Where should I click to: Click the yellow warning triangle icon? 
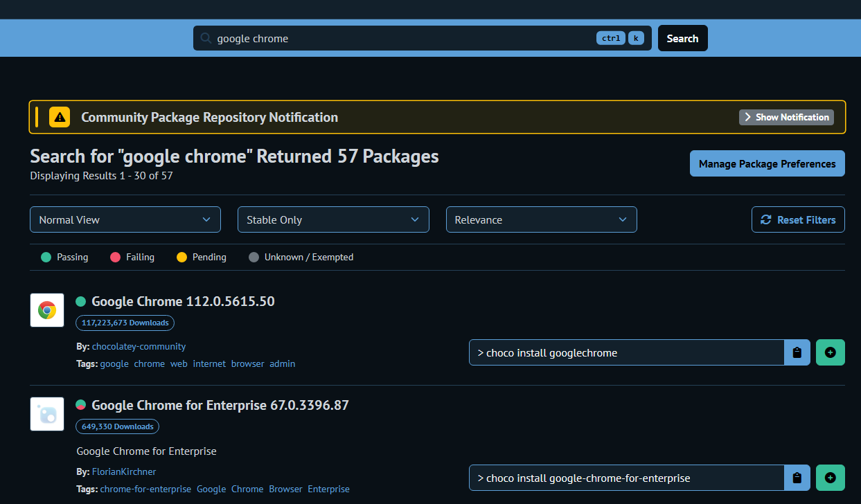60,117
